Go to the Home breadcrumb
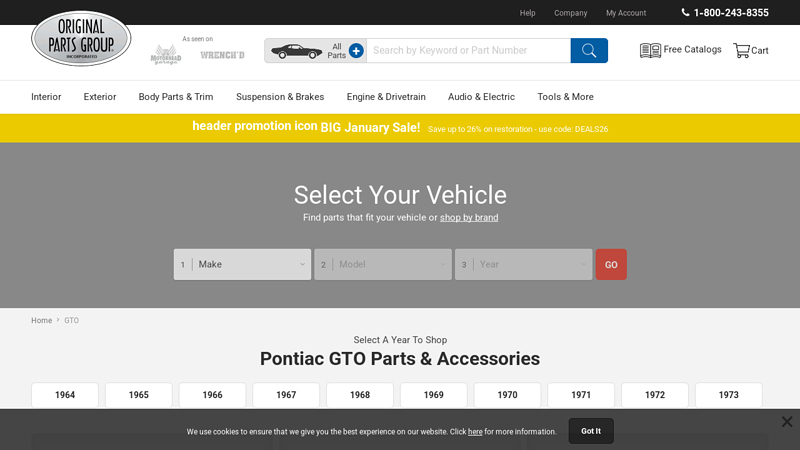800x450 pixels. [x=41, y=320]
